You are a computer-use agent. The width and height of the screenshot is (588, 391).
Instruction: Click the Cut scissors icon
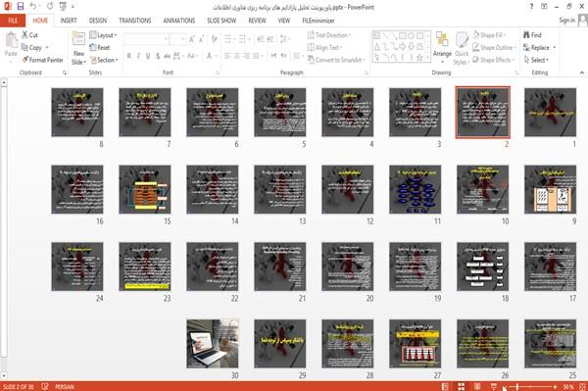(25, 35)
